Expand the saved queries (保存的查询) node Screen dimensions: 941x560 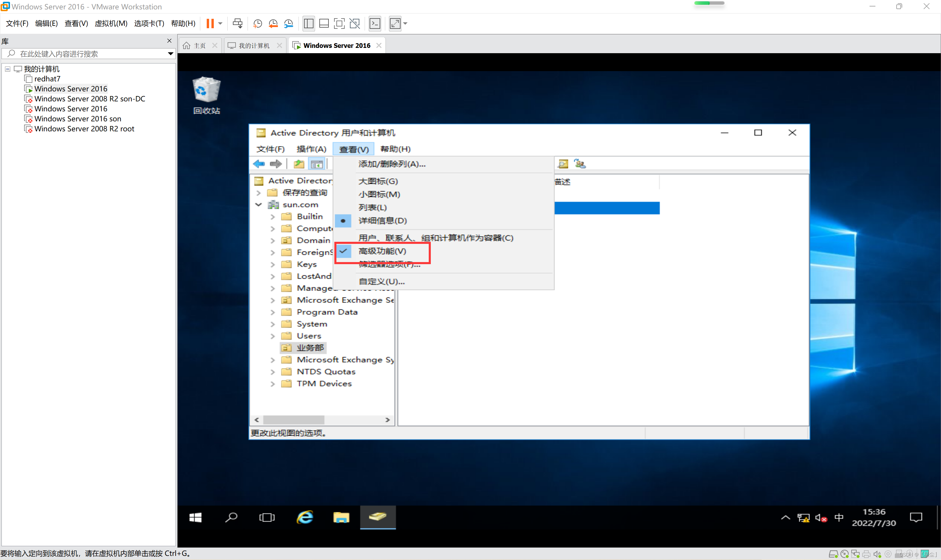click(259, 193)
